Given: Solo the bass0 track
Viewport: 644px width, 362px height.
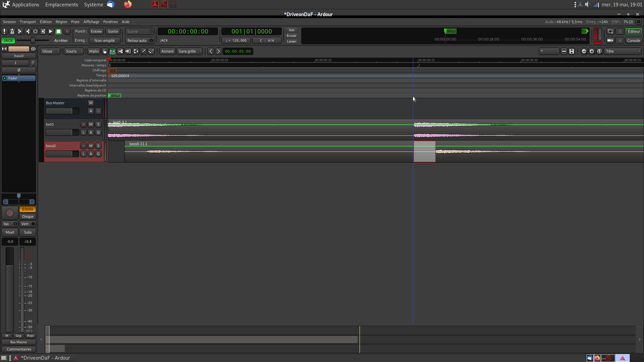Looking at the screenshot, I should coord(98,146).
